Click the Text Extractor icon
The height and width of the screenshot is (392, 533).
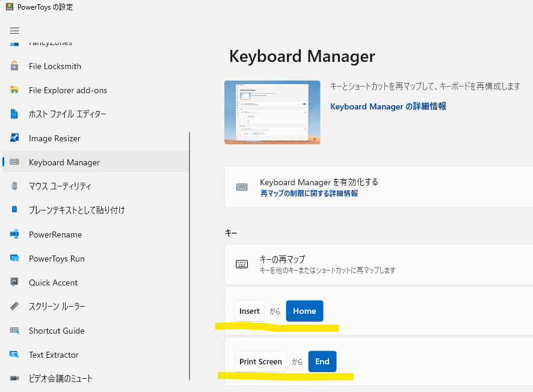click(x=14, y=355)
